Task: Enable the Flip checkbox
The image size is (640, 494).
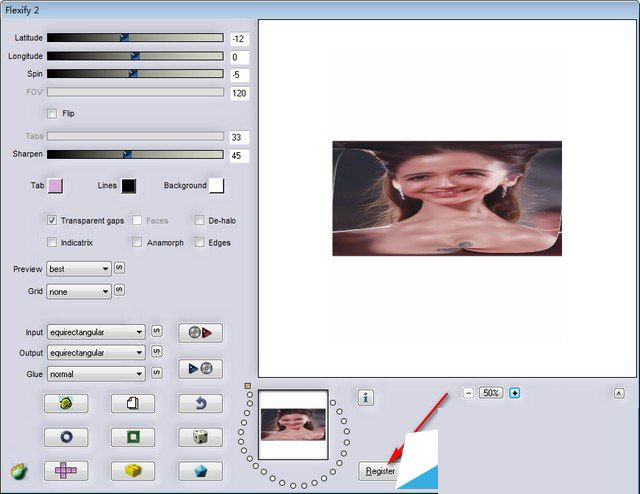Action: pos(52,114)
